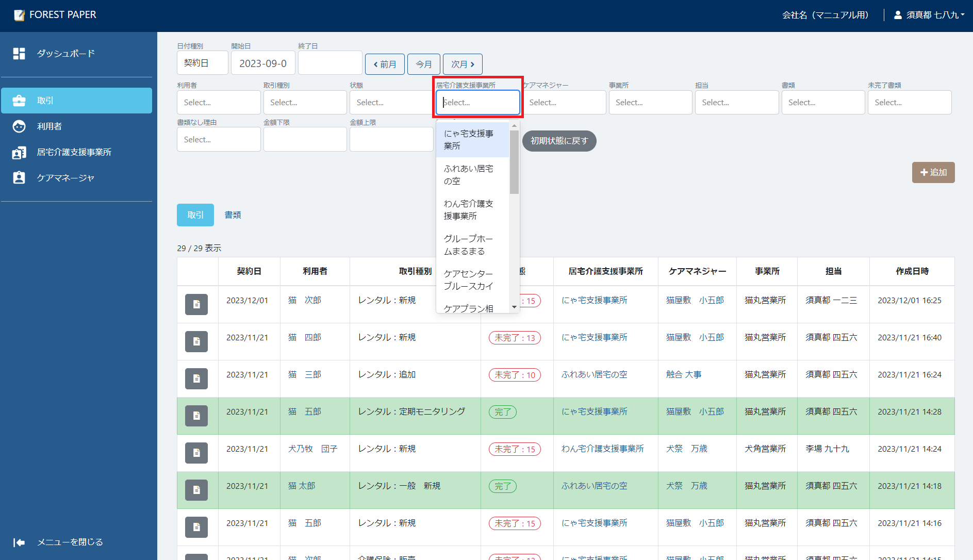Open document icon for 犬乃牧 団子 row

tap(196, 453)
